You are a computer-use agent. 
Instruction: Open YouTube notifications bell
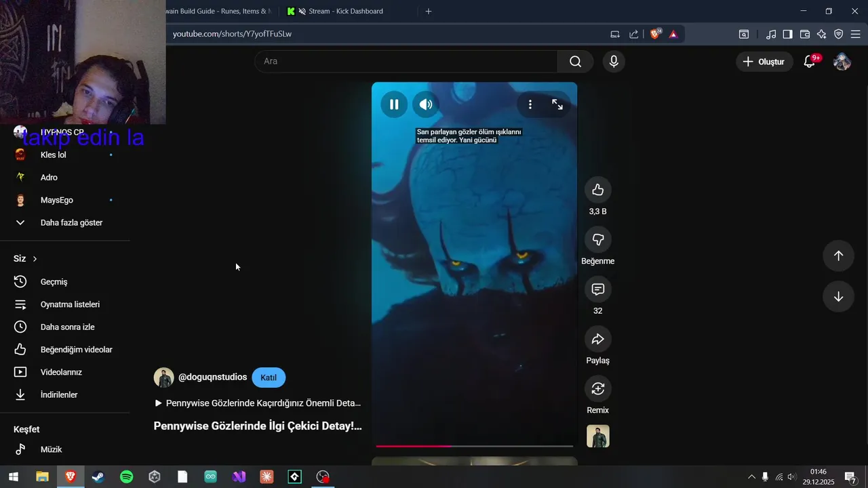[x=810, y=62]
